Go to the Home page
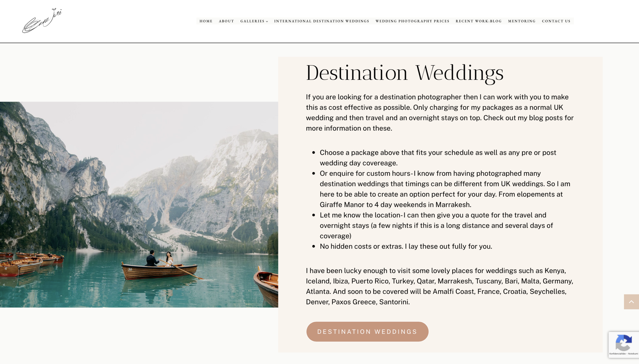The width and height of the screenshot is (639, 364). (x=206, y=21)
